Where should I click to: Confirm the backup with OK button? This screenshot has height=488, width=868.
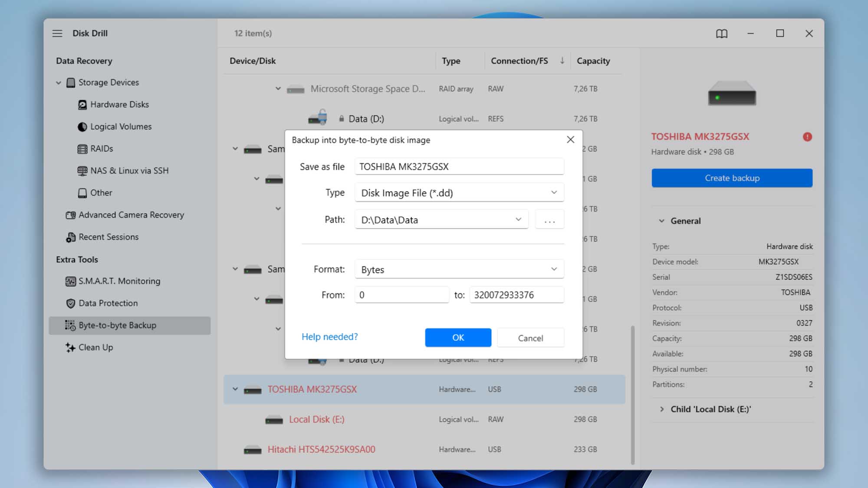(458, 337)
